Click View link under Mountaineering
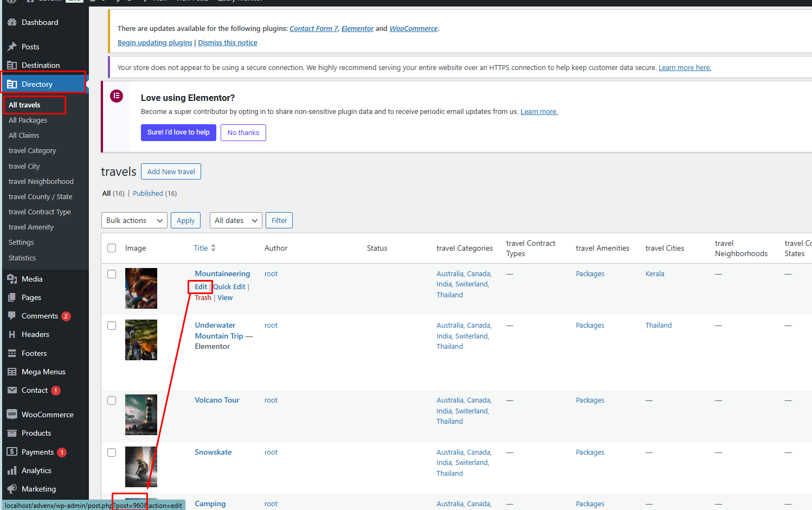The width and height of the screenshot is (812, 510). point(225,297)
